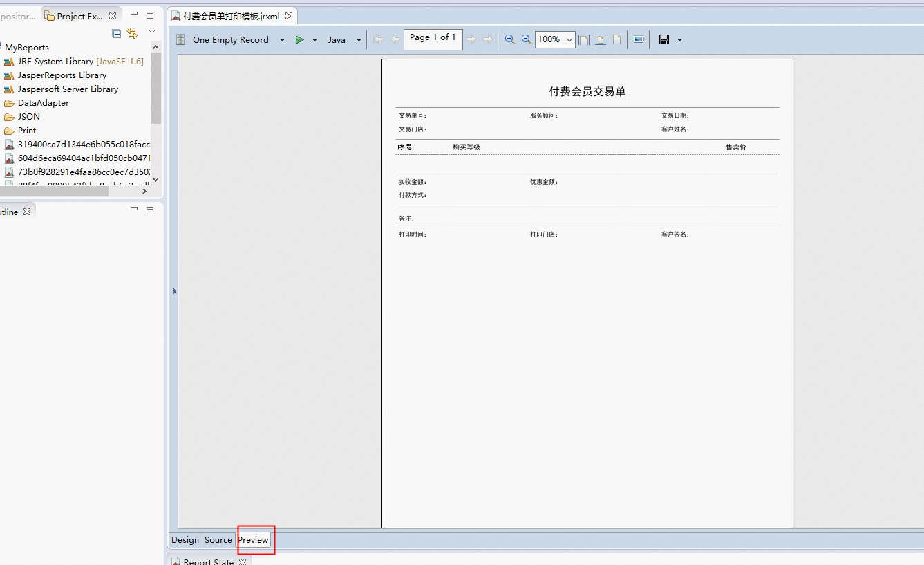The height and width of the screenshot is (565, 924).
Task: Open the 100% zoom level combo box
Action: pyautogui.click(x=555, y=40)
